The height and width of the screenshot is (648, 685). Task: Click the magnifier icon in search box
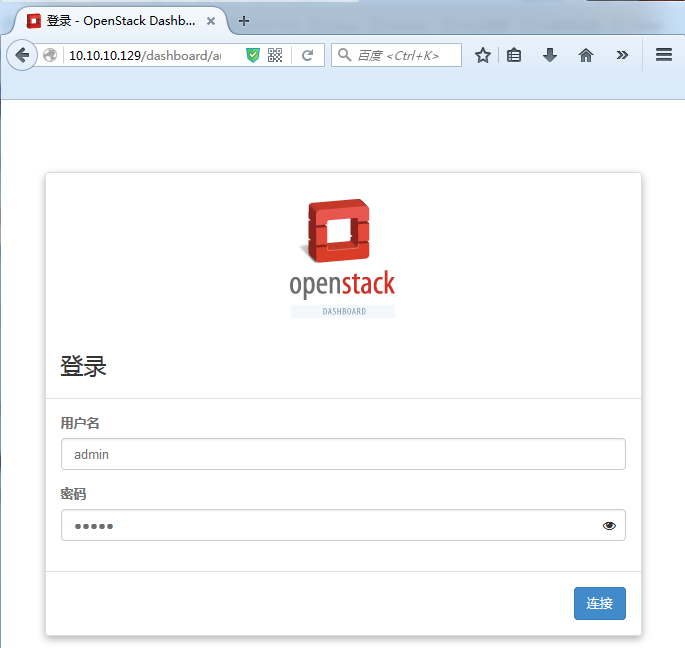tap(345, 55)
